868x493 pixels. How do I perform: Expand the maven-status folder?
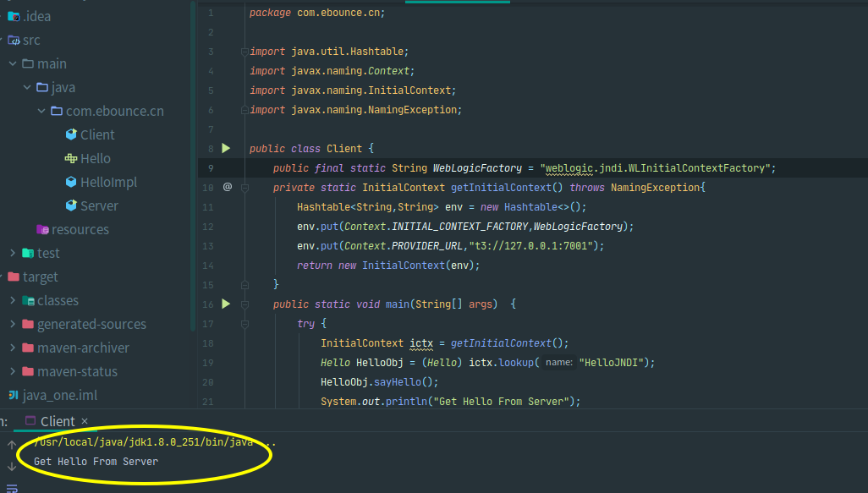(x=13, y=371)
